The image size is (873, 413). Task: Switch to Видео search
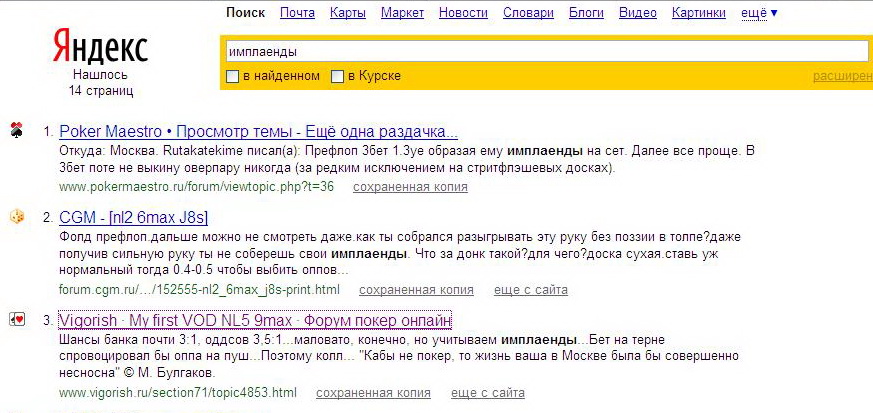[638, 12]
